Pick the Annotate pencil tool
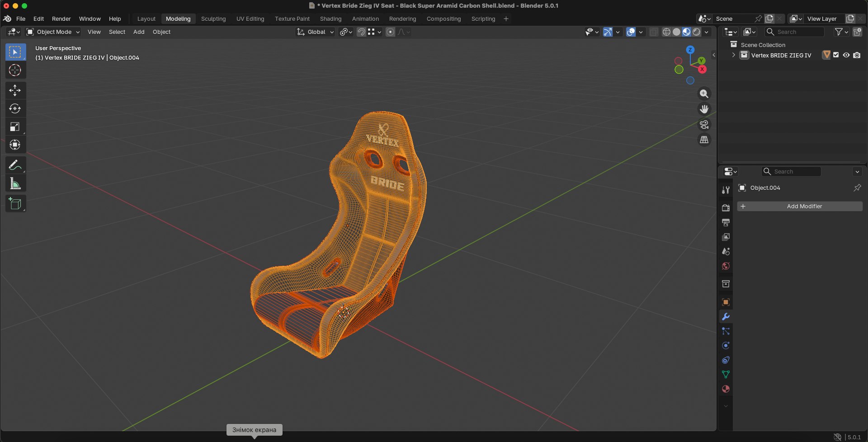This screenshot has height=442, width=868. tap(15, 165)
